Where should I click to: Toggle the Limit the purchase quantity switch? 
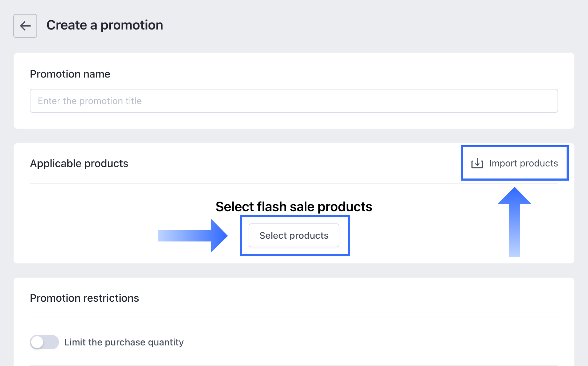(44, 342)
